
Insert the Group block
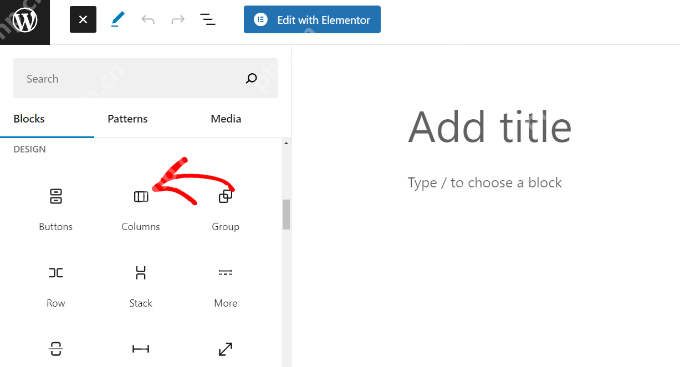coord(226,209)
